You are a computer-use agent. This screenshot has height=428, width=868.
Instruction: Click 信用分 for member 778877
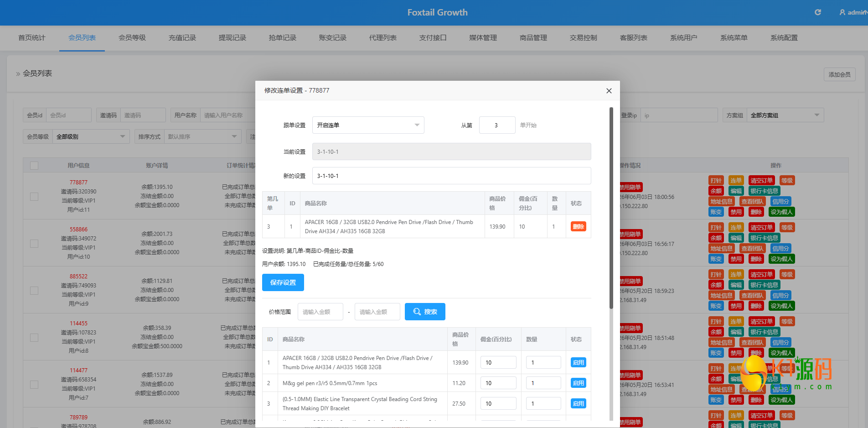[x=780, y=201]
